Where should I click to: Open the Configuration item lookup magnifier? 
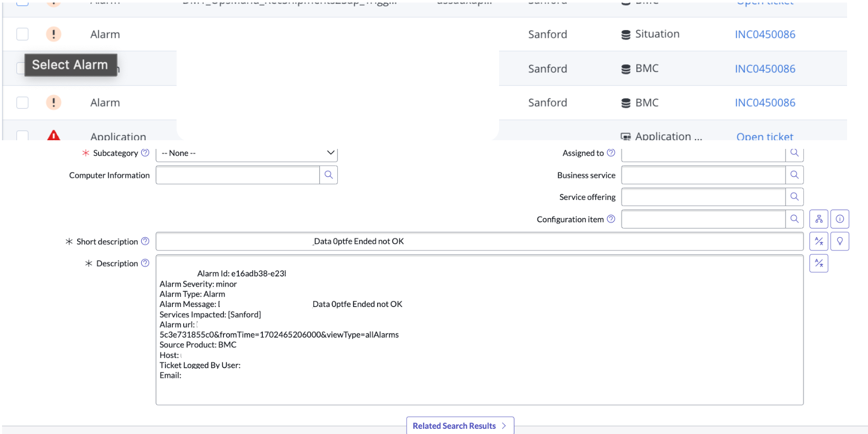pyautogui.click(x=795, y=219)
